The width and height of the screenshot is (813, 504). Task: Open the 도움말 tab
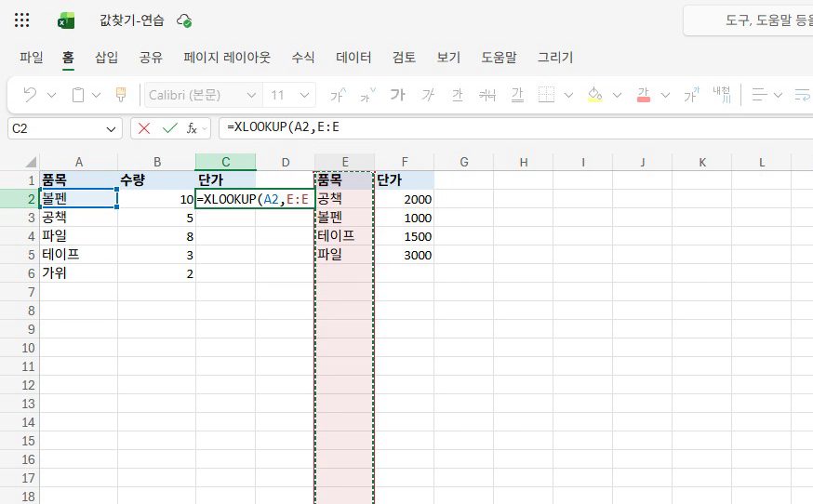pyautogui.click(x=499, y=57)
